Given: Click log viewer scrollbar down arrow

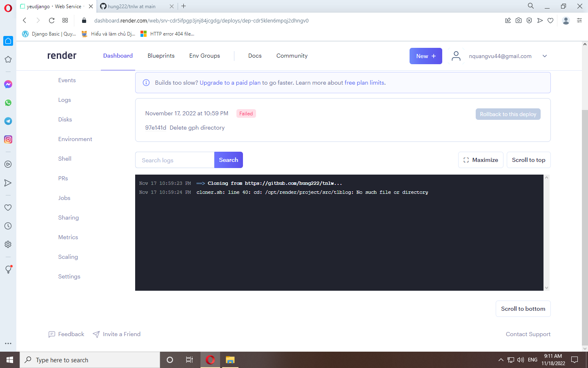Looking at the screenshot, I should [x=547, y=287].
